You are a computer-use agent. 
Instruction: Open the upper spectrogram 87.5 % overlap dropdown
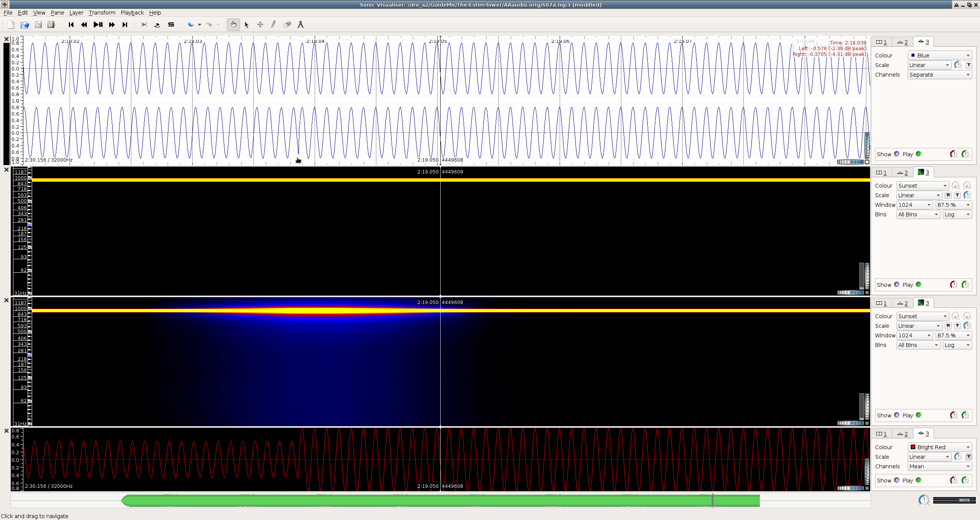[954, 205]
